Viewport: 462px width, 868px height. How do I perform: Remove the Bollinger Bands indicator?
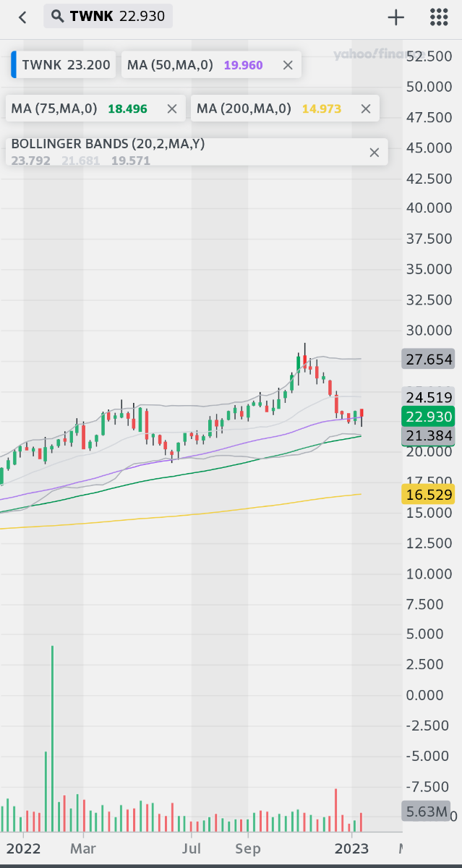click(375, 152)
